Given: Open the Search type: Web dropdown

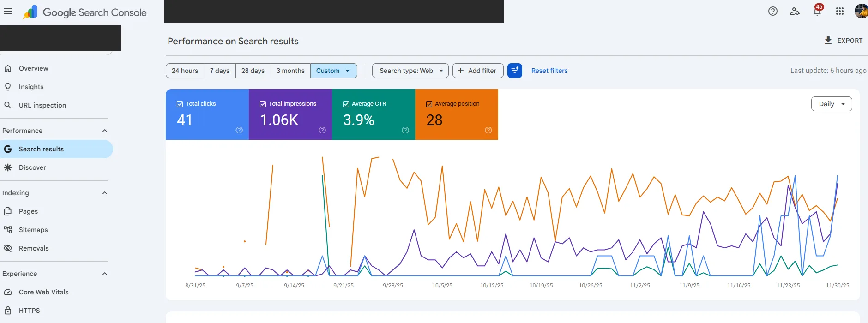Looking at the screenshot, I should 410,71.
